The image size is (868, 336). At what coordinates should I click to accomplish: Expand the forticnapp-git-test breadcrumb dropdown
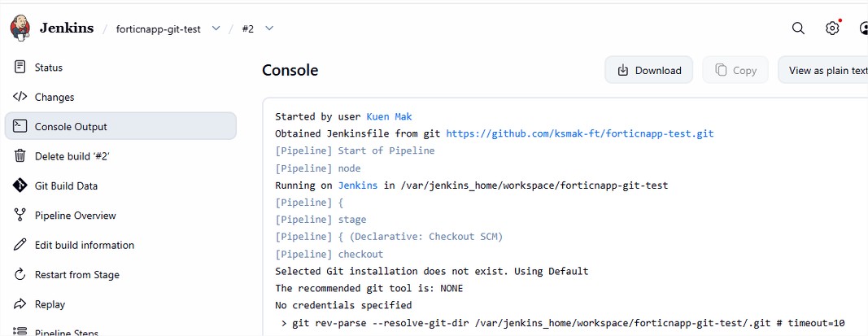(x=216, y=28)
